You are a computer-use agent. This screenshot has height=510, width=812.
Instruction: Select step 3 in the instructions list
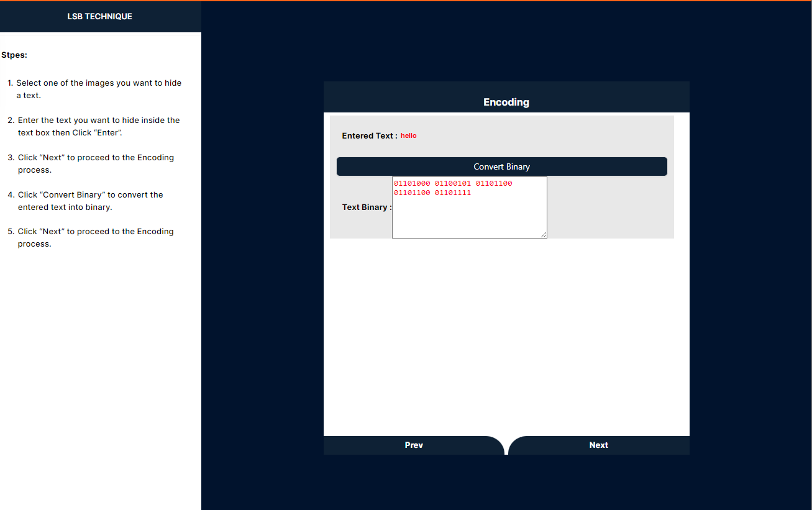point(96,164)
